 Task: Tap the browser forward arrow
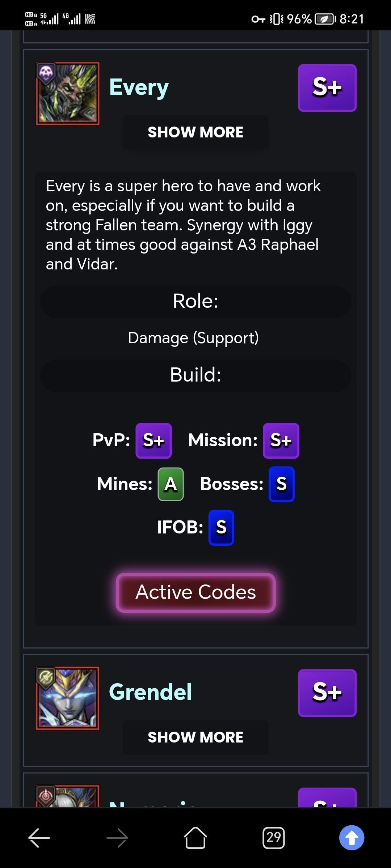click(x=117, y=838)
